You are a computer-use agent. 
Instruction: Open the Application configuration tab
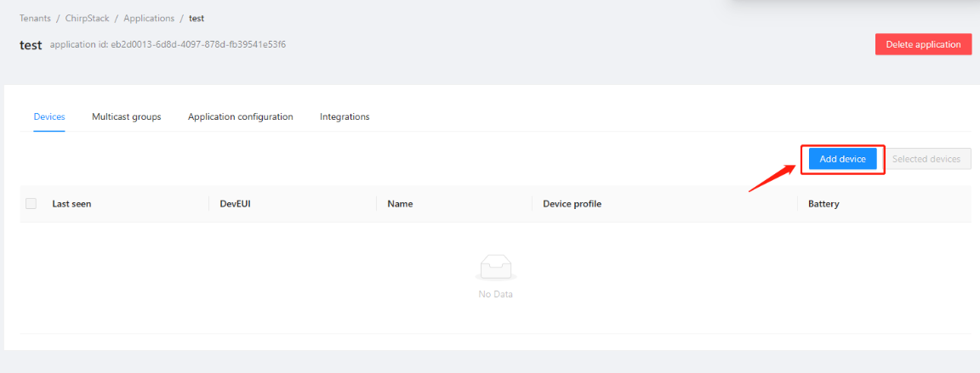pyautogui.click(x=240, y=116)
